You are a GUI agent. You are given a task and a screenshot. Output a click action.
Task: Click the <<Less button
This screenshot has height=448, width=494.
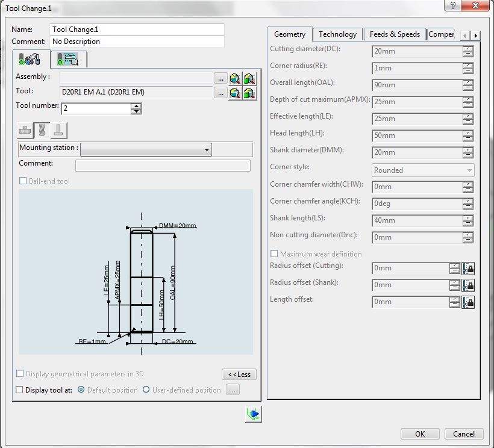tap(239, 375)
